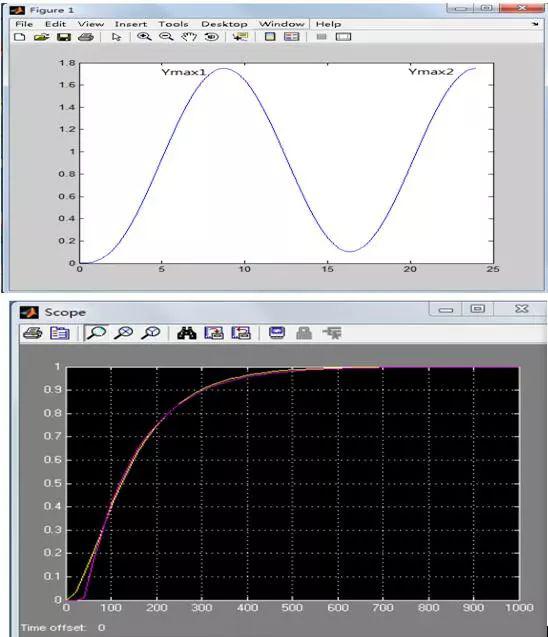Select Scope Zoom X-axis tool
Image resolution: width=548 pixels, height=637 pixels.
tap(123, 333)
